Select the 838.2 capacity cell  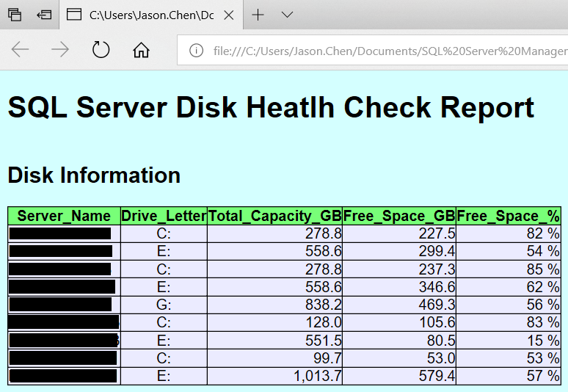(275, 305)
